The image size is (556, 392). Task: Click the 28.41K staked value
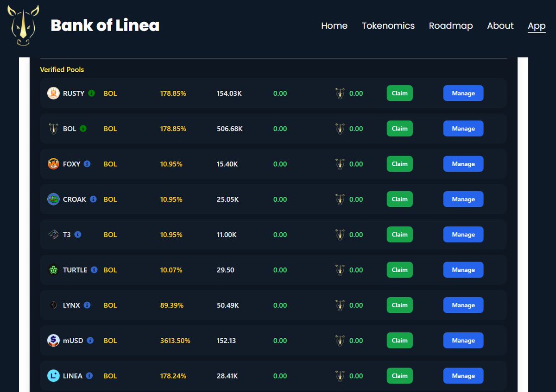tap(227, 376)
